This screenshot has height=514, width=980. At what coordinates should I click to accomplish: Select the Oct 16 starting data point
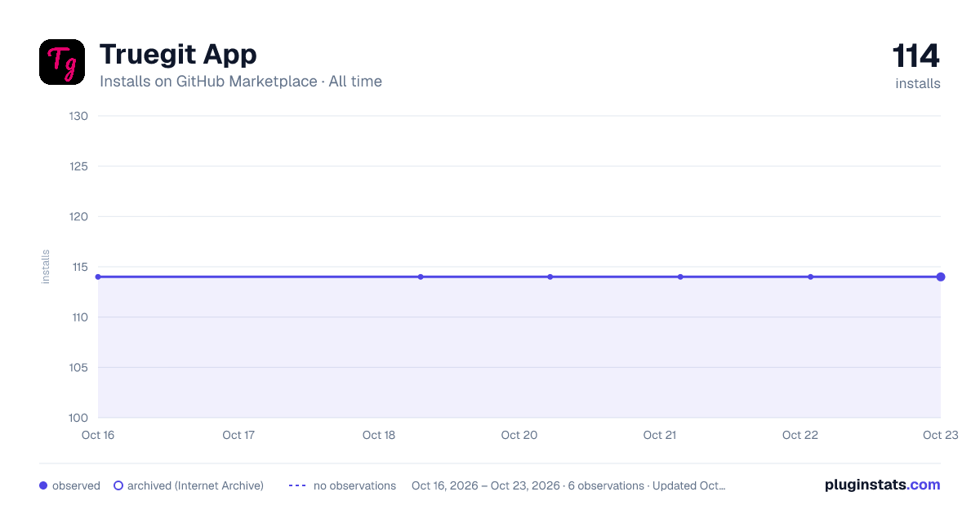99,277
